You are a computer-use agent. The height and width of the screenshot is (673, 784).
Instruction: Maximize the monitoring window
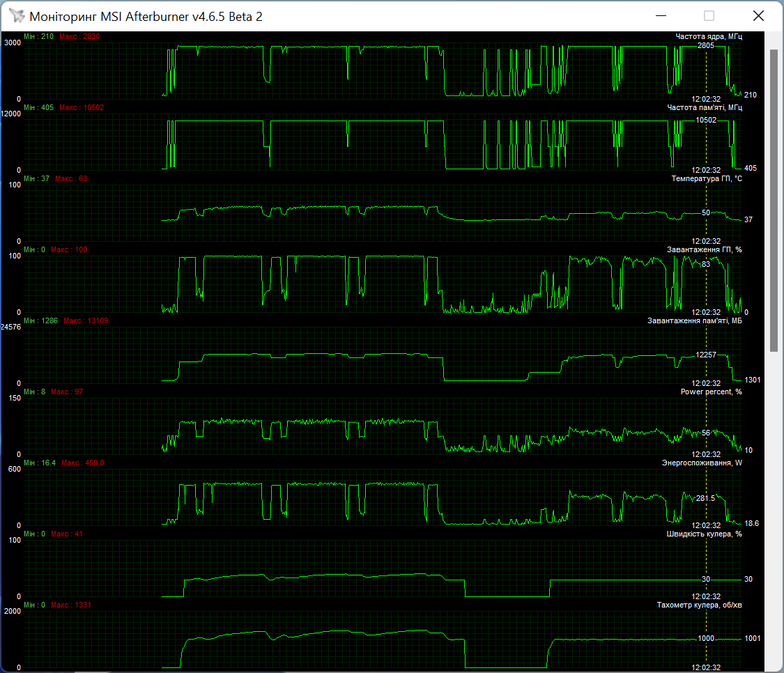pyautogui.click(x=709, y=16)
